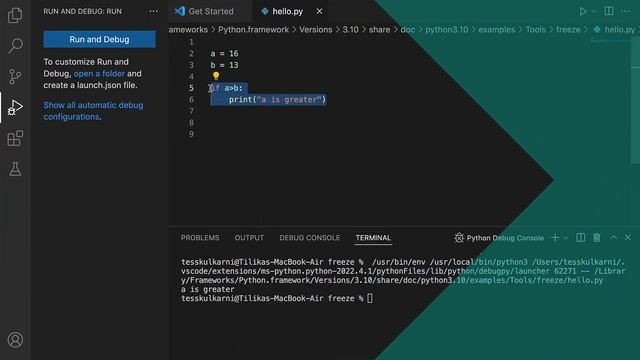This screenshot has height=360, width=640.
Task: Close the hello.py tab
Action: [319, 11]
